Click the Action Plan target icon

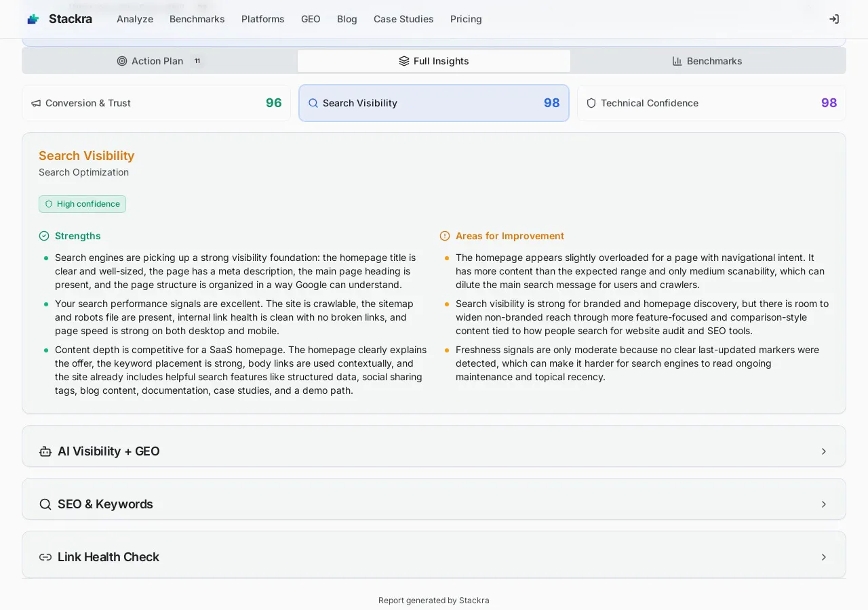(x=122, y=61)
